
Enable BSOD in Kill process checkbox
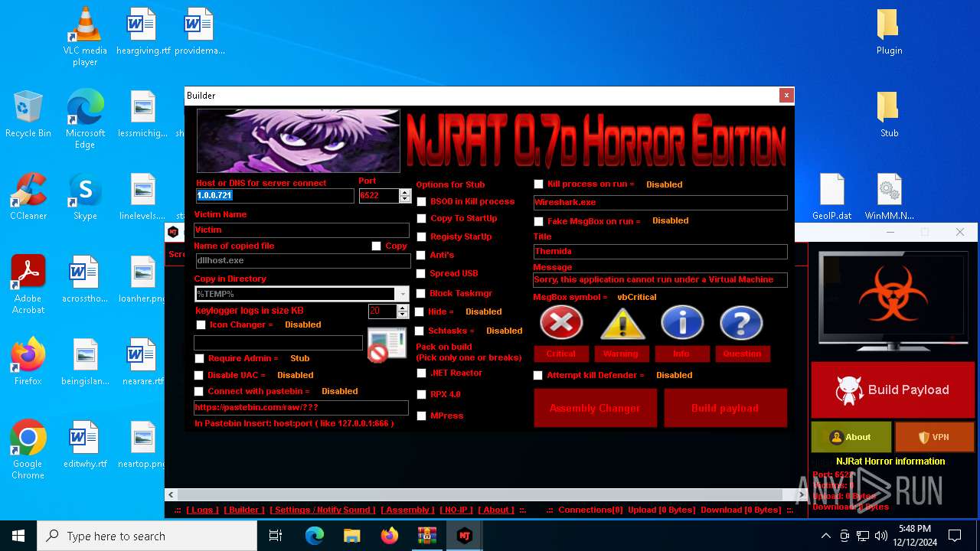coord(421,201)
